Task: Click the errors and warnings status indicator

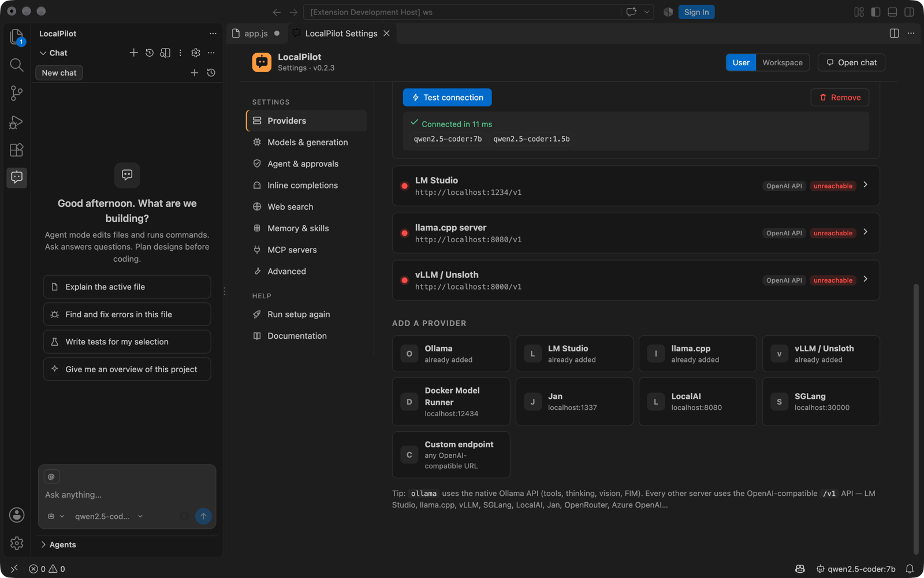Action: pyautogui.click(x=47, y=569)
